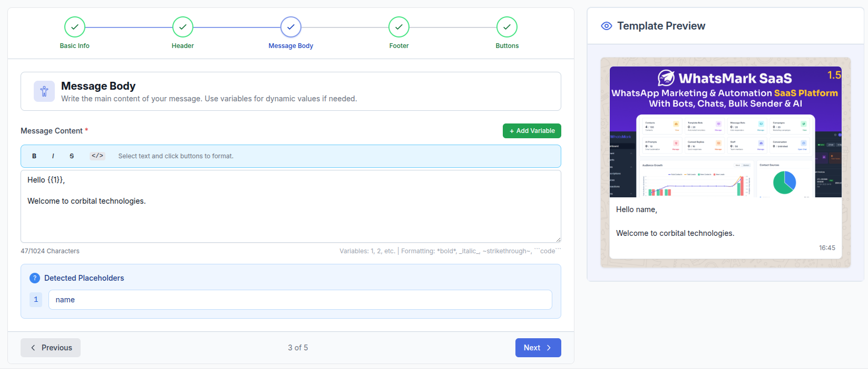Image resolution: width=868 pixels, height=372 pixels.
Task: Apply strikethrough formatting with S button
Action: pos(72,156)
